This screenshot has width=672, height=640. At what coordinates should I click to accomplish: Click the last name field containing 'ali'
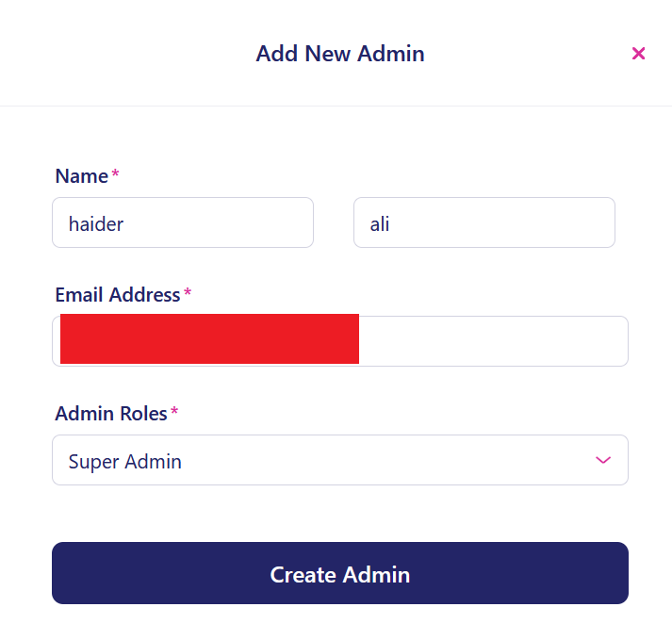(x=484, y=222)
